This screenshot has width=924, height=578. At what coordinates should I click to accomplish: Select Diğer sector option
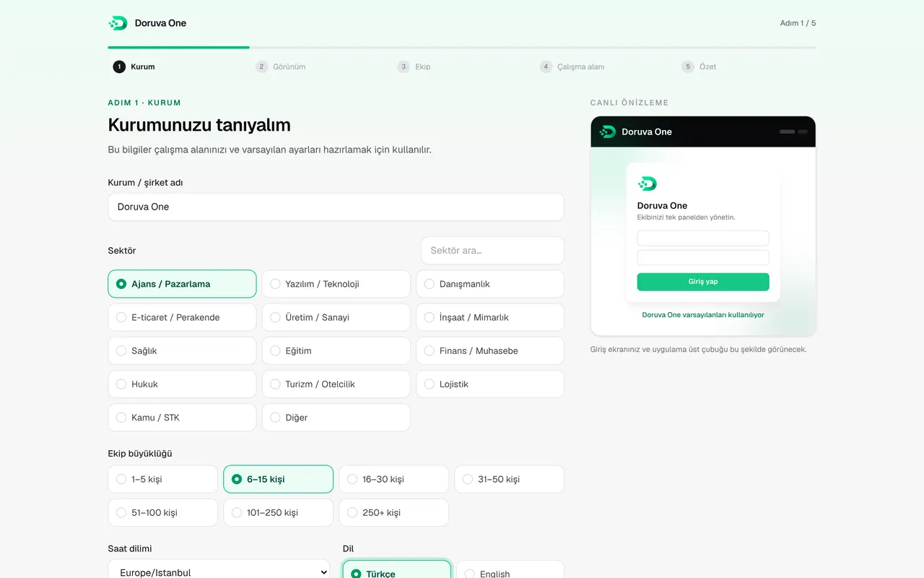tap(336, 418)
